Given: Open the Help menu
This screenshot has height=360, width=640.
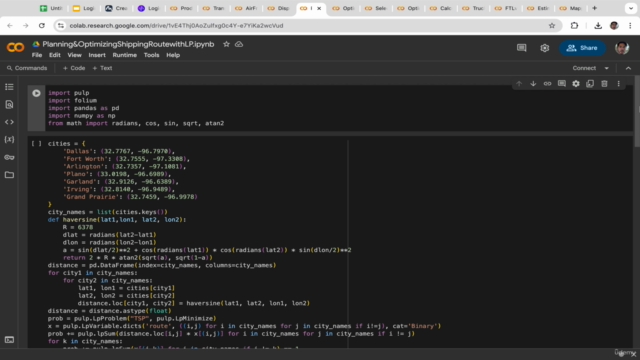Looking at the screenshot, I should coord(173,55).
